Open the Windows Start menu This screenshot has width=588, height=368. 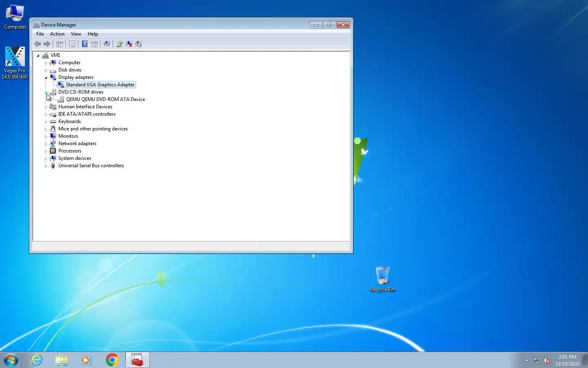click(11, 360)
